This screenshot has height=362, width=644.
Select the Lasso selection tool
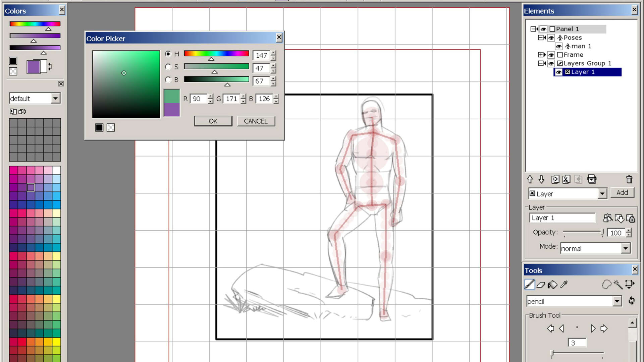click(606, 285)
